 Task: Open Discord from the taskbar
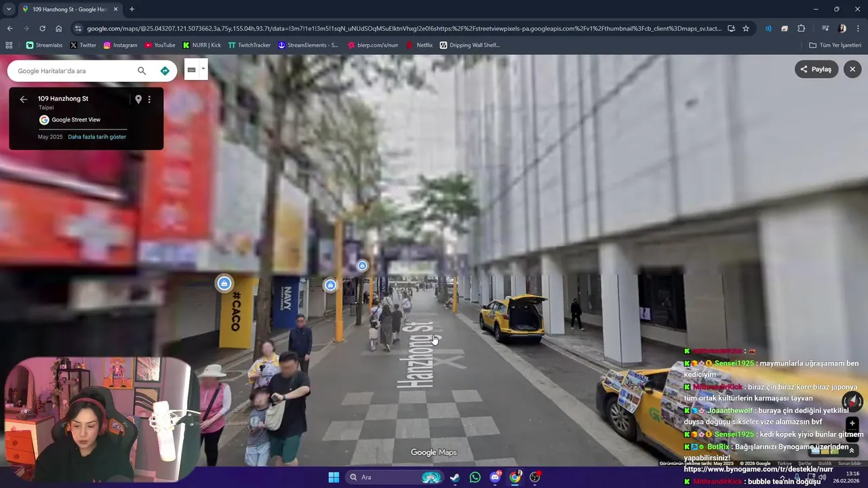pyautogui.click(x=495, y=477)
